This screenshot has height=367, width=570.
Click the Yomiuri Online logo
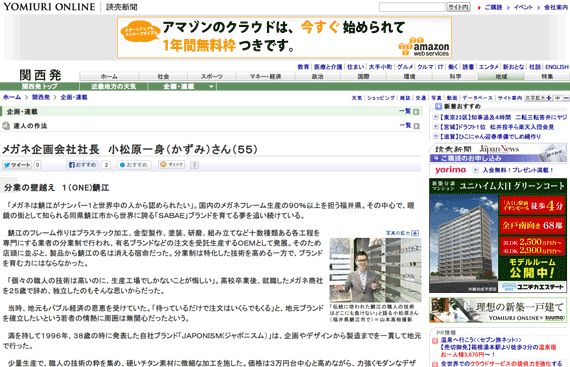[x=49, y=7]
